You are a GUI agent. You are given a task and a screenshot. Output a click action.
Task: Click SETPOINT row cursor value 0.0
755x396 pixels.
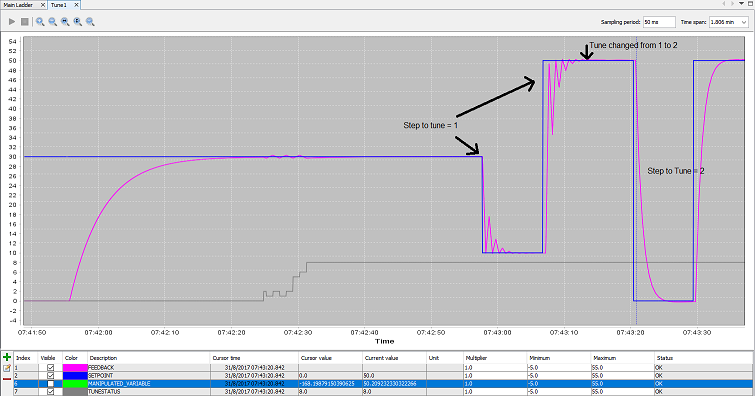(330, 375)
